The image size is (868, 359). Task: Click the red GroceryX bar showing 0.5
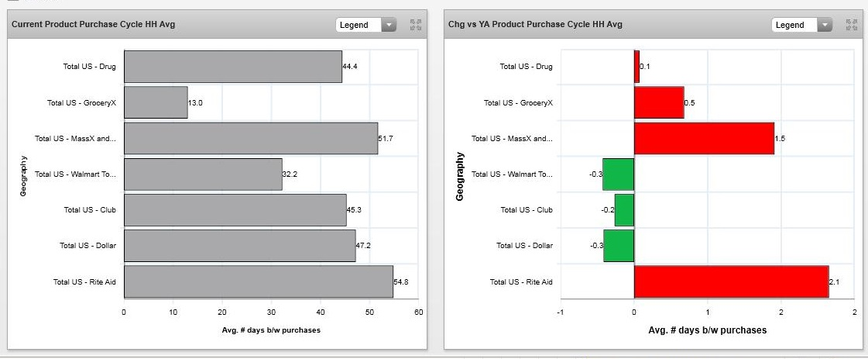coord(659,102)
